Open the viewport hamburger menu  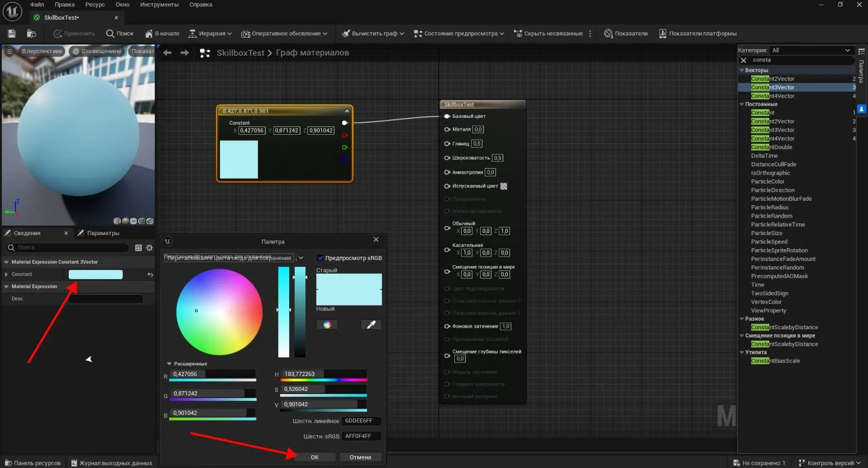[9, 51]
